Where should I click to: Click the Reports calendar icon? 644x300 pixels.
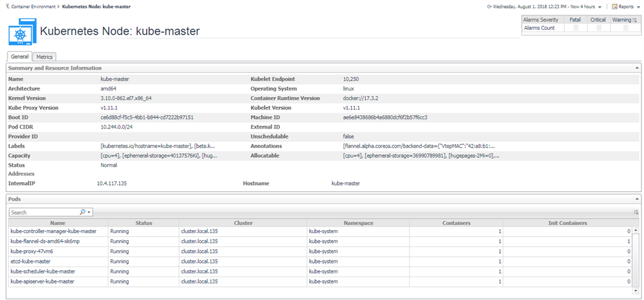click(615, 7)
